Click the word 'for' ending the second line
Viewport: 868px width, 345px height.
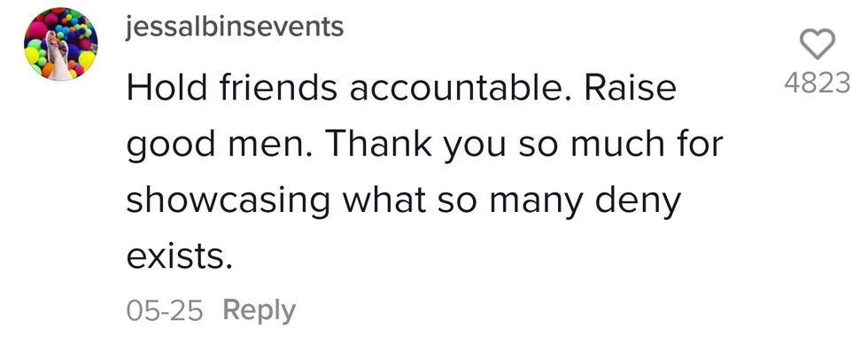click(700, 144)
